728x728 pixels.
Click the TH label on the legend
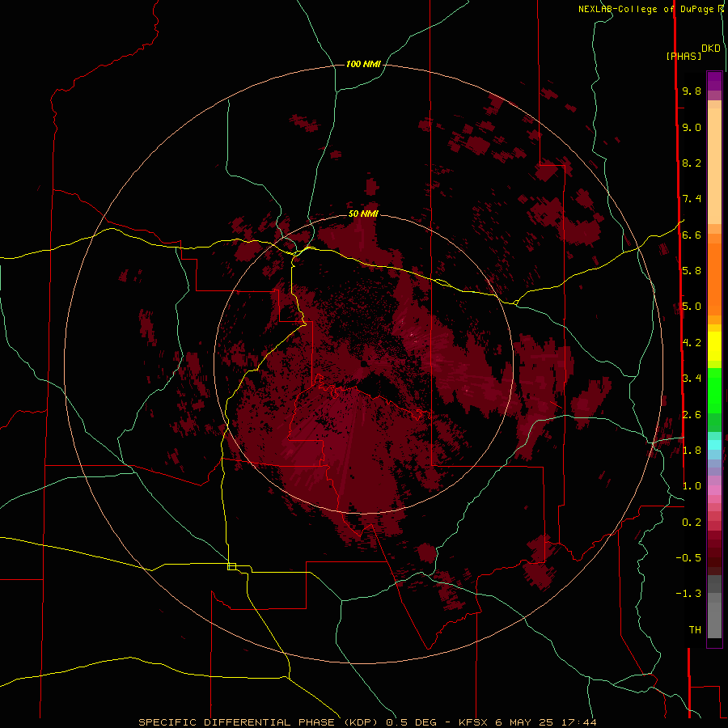pyautogui.click(x=695, y=630)
